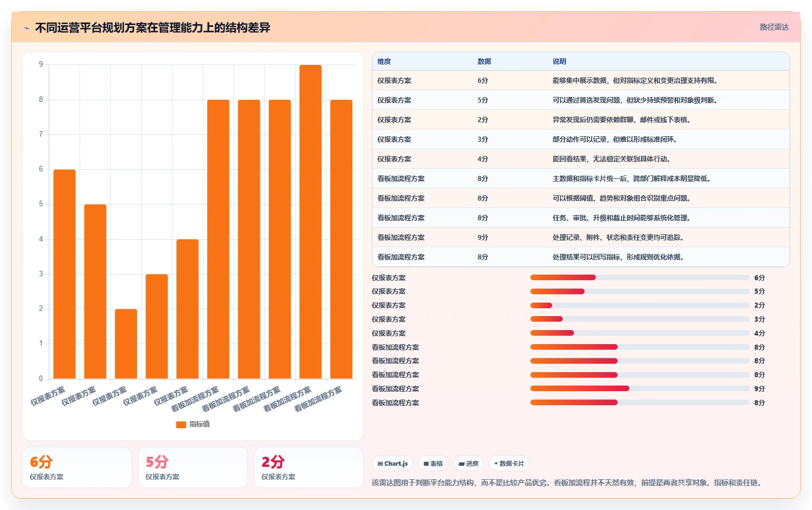This screenshot has width=812, height=510.
Task: Click the 指标值 legend label under the chart
Action: [199, 424]
